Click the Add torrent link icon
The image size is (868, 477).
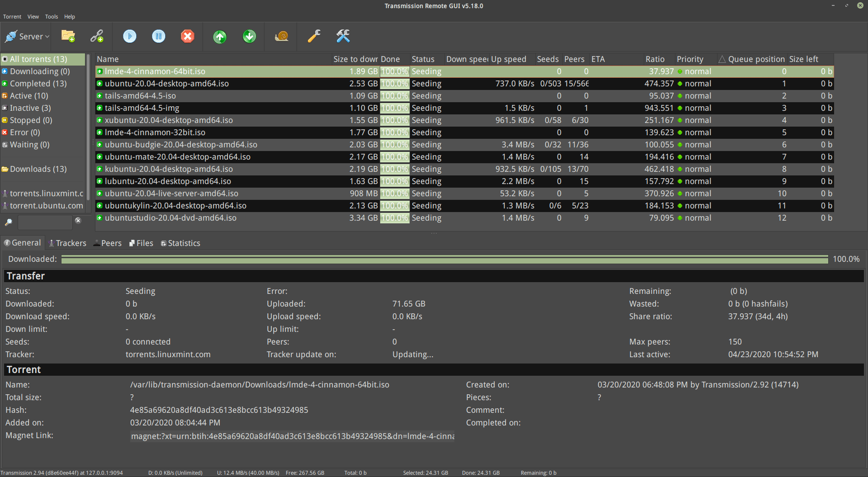(97, 36)
